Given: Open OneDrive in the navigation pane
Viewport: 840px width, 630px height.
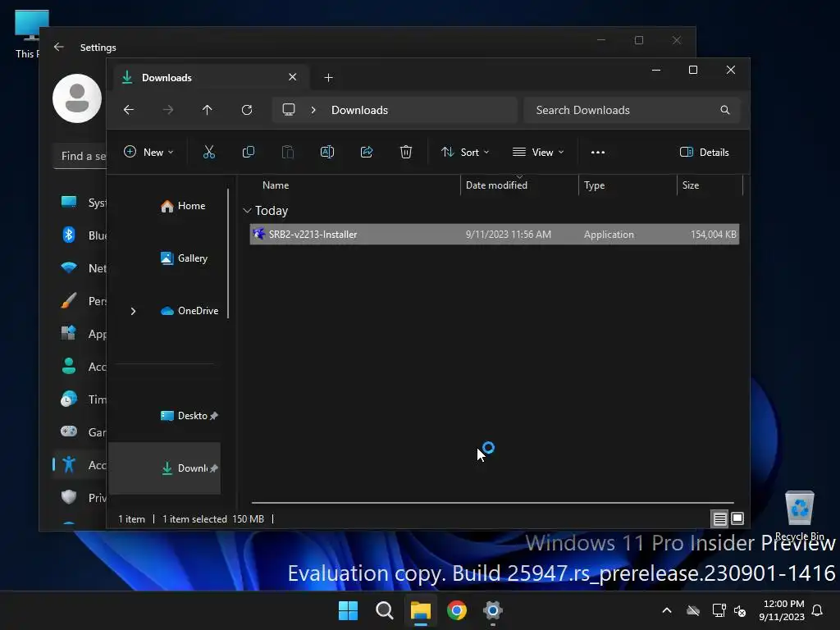Looking at the screenshot, I should [189, 311].
